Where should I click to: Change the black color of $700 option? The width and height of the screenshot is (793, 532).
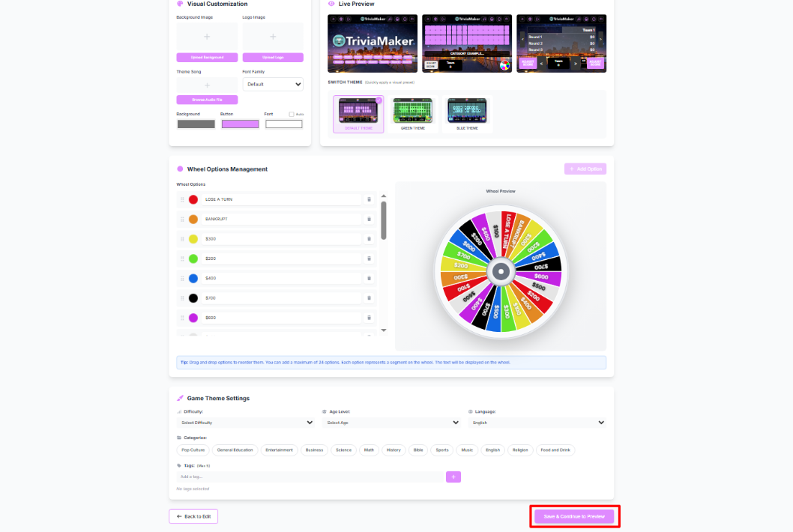(x=193, y=298)
